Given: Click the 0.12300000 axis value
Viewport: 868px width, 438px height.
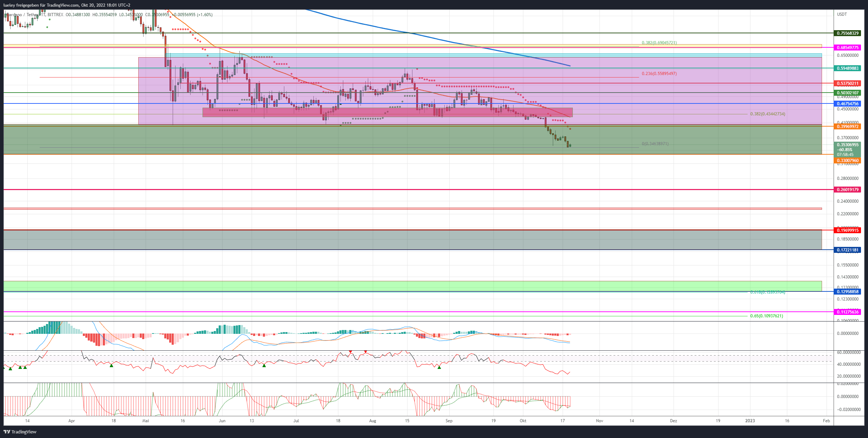Looking at the screenshot, I should click(x=848, y=299).
